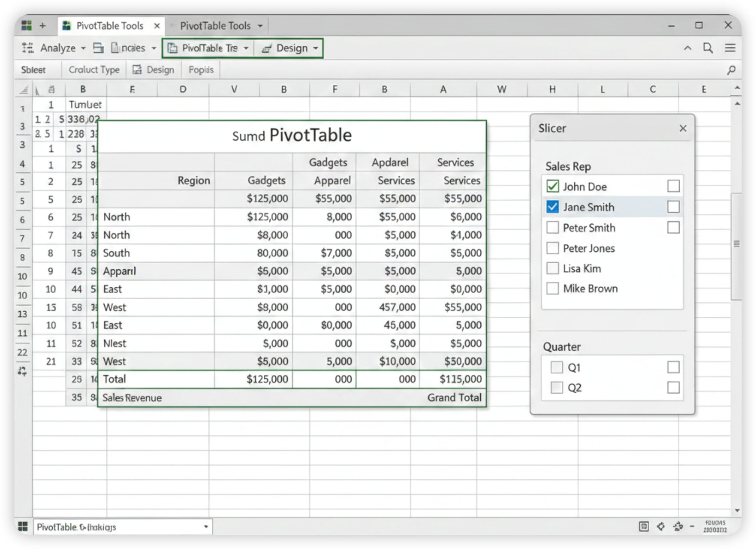The height and width of the screenshot is (549, 756).
Task: Collapse ribbon using the up chevron
Action: click(x=687, y=48)
